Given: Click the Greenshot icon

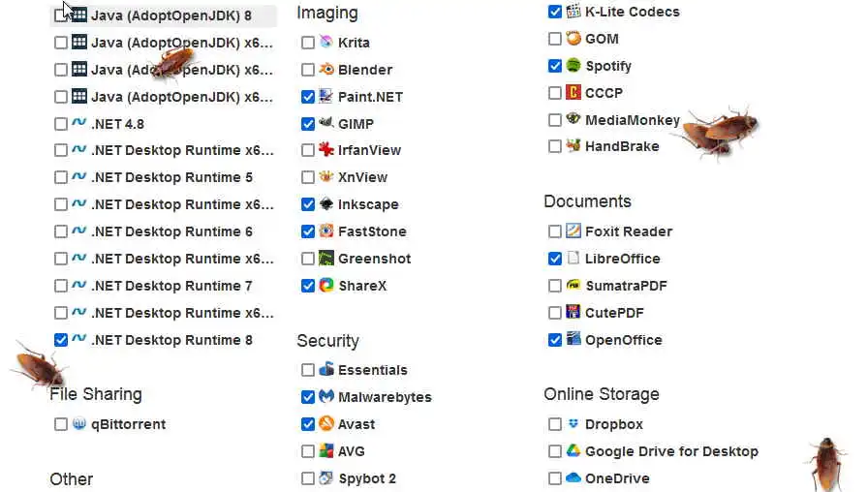Looking at the screenshot, I should click(326, 258).
